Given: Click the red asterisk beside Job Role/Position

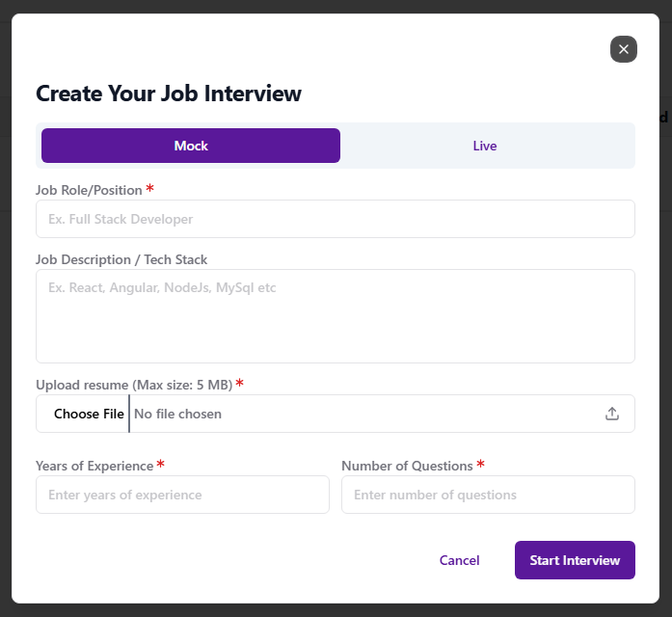Looking at the screenshot, I should pos(149,188).
